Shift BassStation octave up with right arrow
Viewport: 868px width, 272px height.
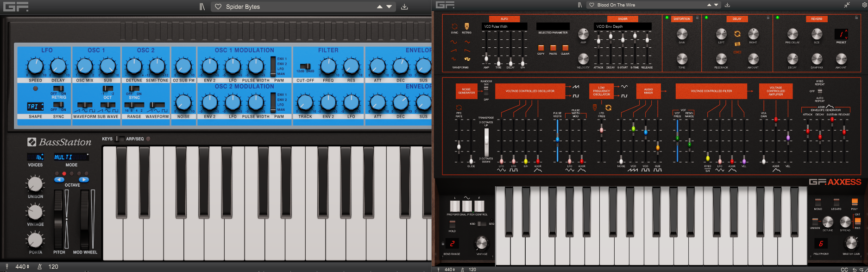[x=83, y=179]
